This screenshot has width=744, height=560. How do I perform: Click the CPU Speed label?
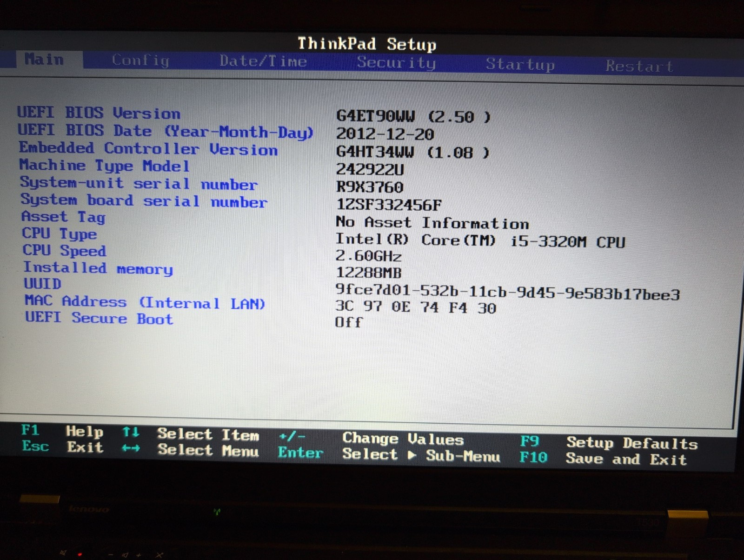point(65,251)
